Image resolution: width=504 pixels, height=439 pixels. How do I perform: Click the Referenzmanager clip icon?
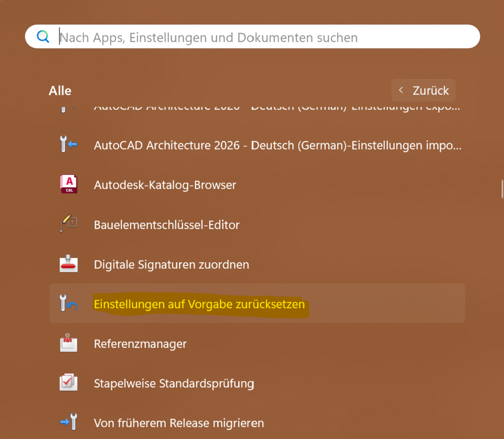68,343
